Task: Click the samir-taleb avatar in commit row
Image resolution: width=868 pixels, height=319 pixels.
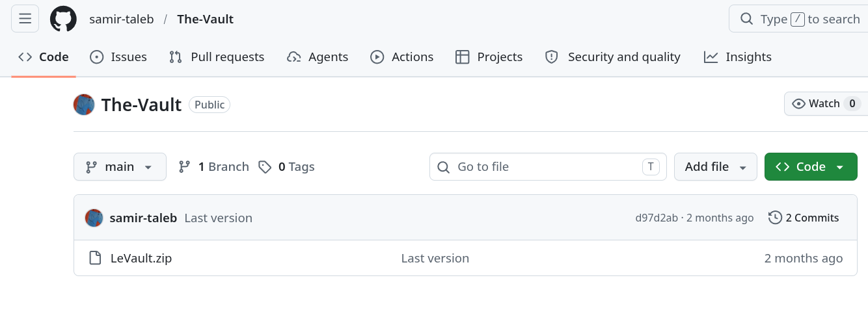Action: point(94,218)
